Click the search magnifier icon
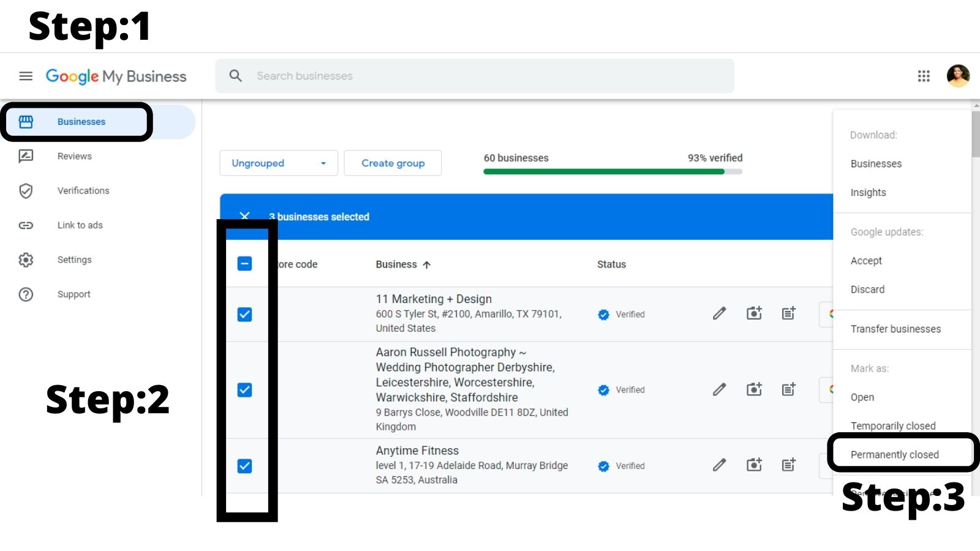The height and width of the screenshot is (551, 980). point(235,76)
